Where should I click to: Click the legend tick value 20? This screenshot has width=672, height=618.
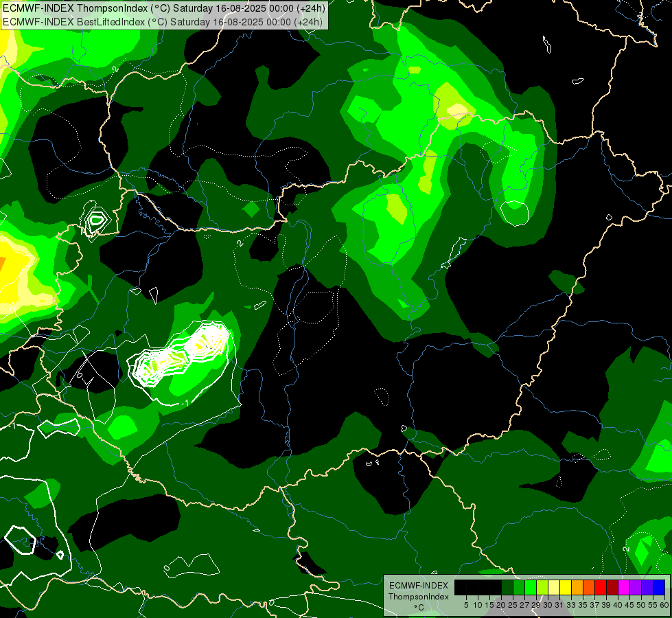point(501,605)
